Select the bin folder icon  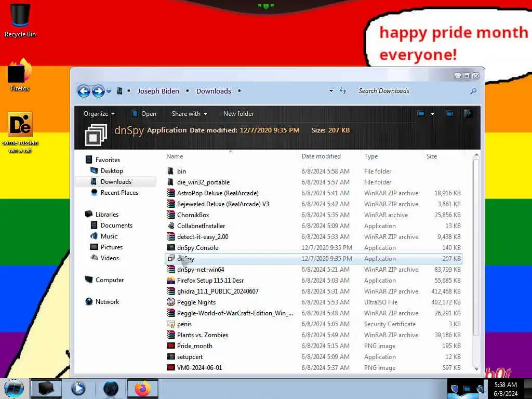pos(170,171)
